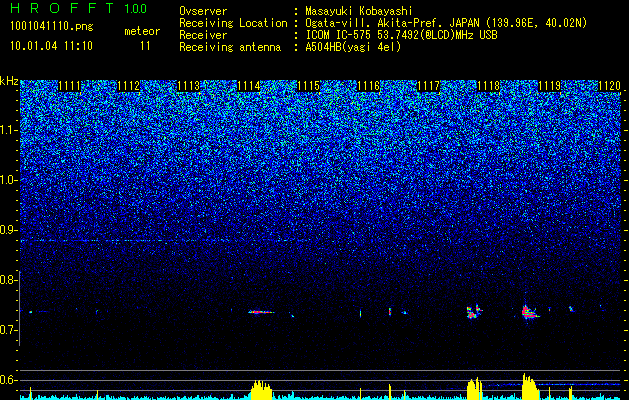Click the 1119 time marker

(549, 86)
